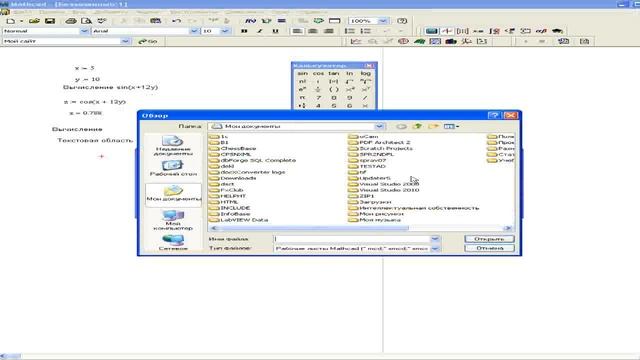Image resolution: width=640 pixels, height=360 pixels.
Task: Insert an X-Y plot from the graph toolbar
Action: 356,41
